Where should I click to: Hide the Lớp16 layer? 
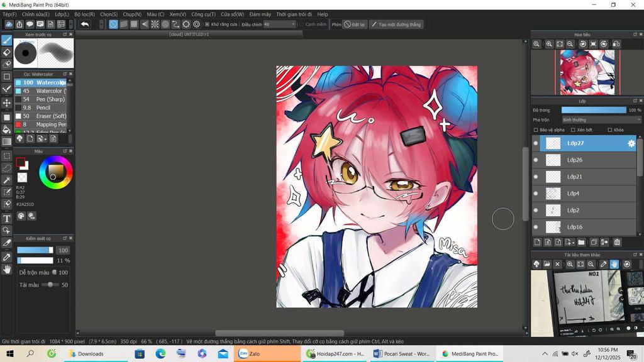[536, 227]
